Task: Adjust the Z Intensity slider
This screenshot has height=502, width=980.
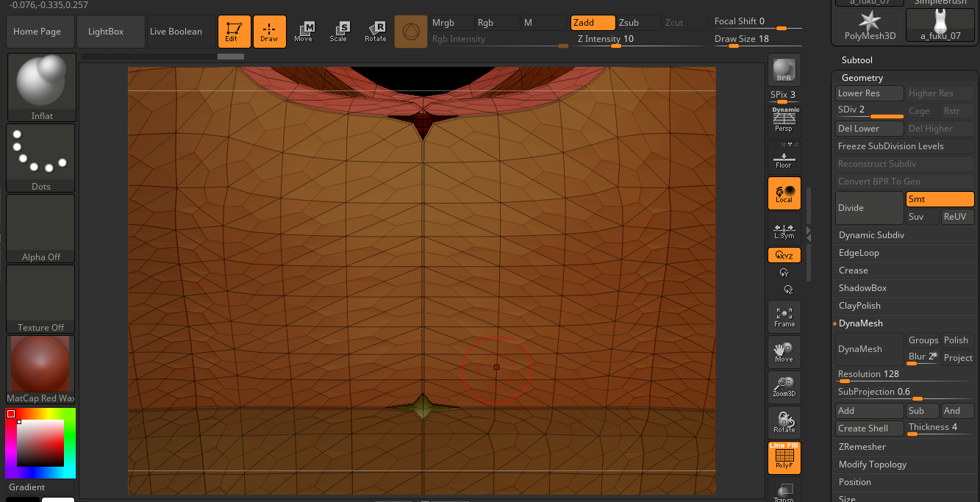Action: click(x=641, y=40)
